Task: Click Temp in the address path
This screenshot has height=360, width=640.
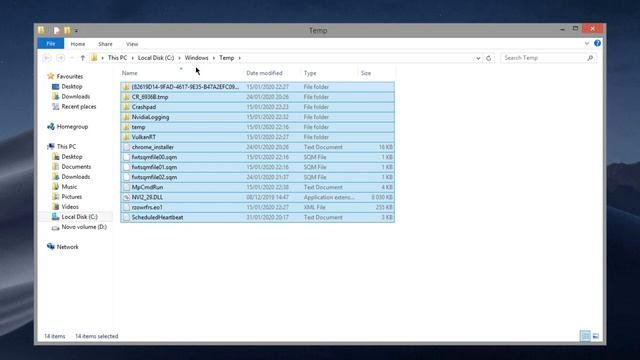Action: 227,58
